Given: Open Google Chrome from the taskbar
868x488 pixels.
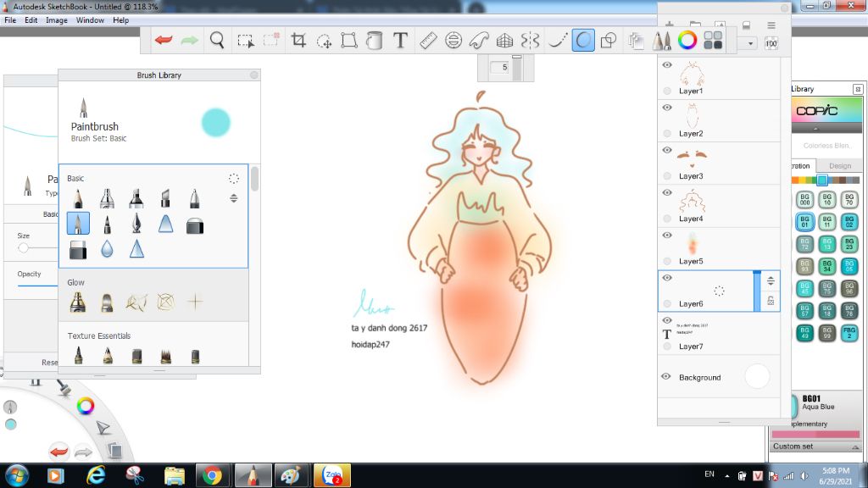Looking at the screenshot, I should click(211, 475).
